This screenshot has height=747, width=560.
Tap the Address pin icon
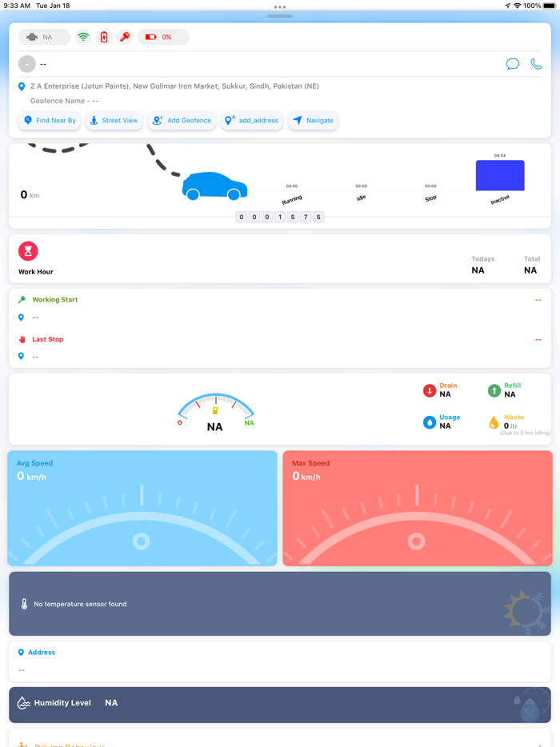coord(21,653)
